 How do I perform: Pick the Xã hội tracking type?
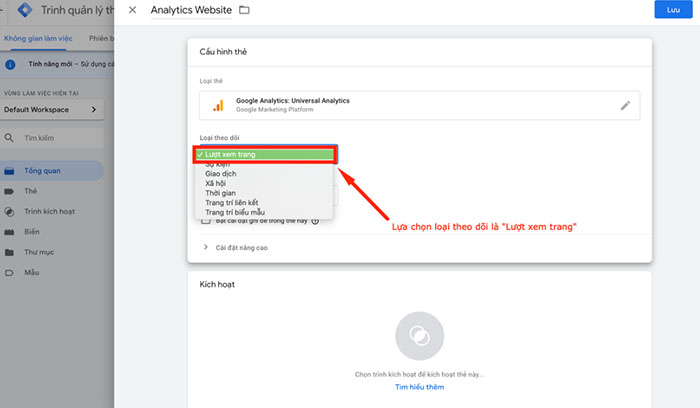pyautogui.click(x=215, y=183)
